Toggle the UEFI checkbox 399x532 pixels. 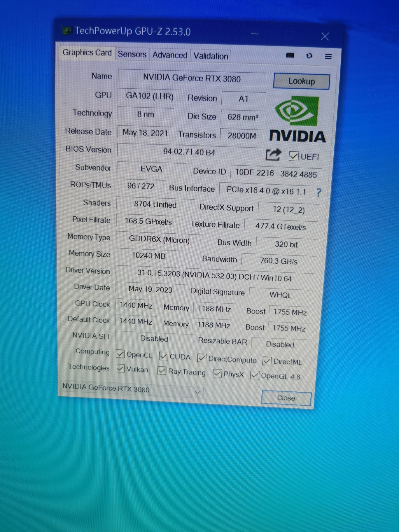293,156
